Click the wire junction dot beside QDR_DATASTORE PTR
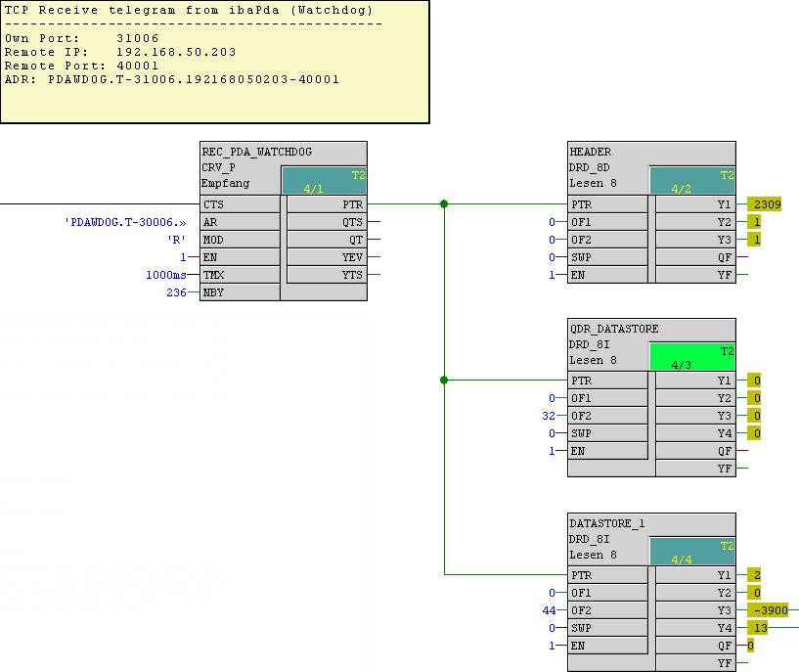 (x=444, y=380)
